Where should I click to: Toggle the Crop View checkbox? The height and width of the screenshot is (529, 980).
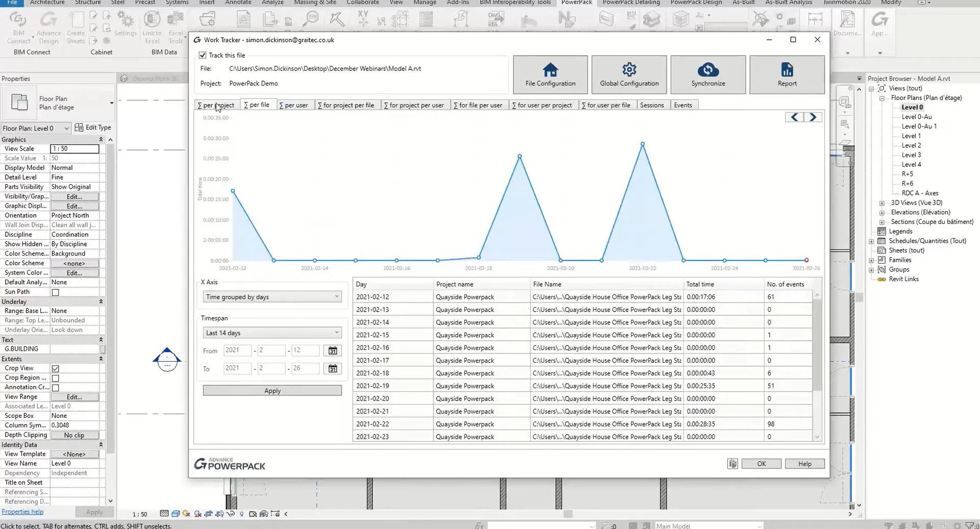(56, 368)
